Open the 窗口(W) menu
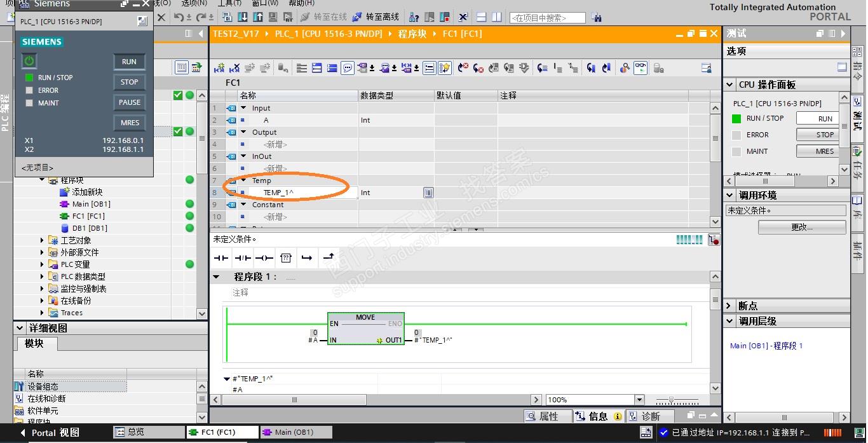The image size is (868, 443). tap(264, 3)
